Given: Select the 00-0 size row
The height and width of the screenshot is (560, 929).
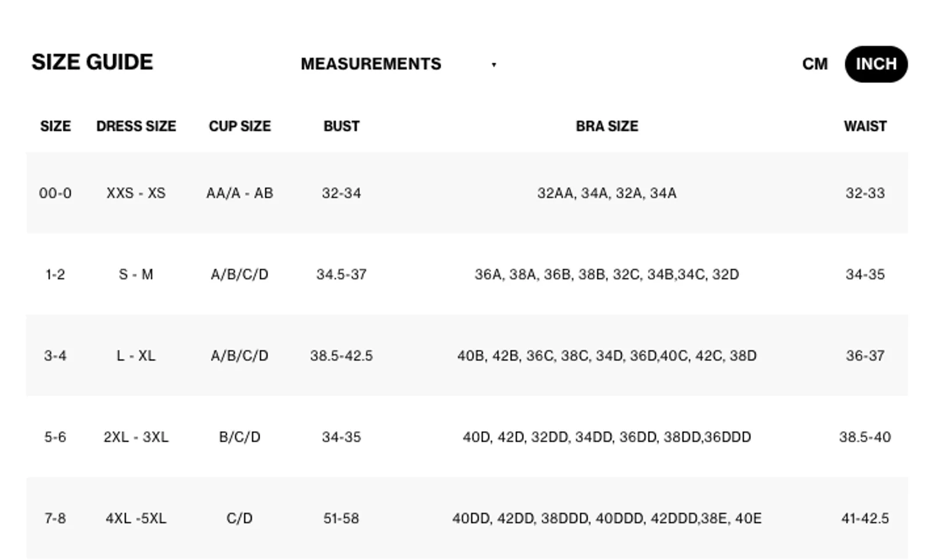Looking at the screenshot, I should click(x=467, y=193).
